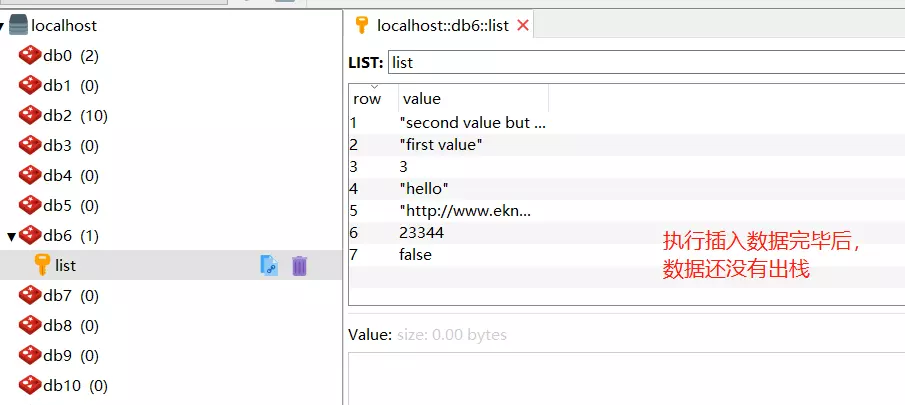
Task: Click the LIST key name input field
Action: (646, 62)
